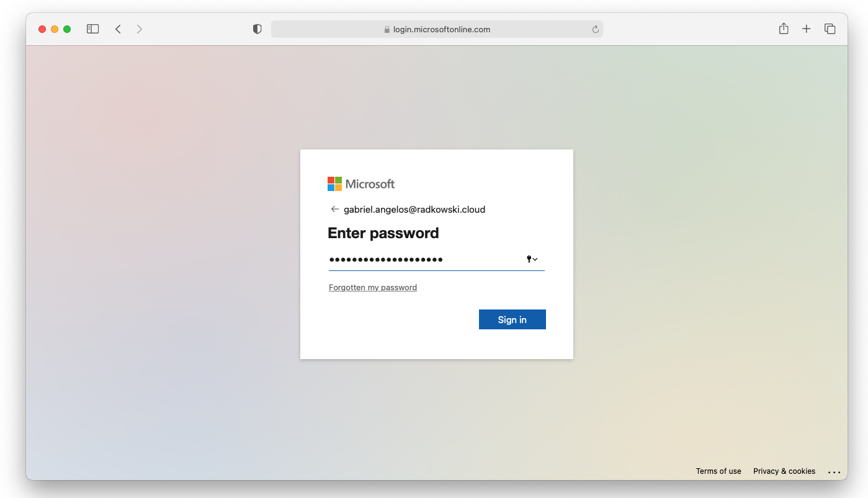
Task: Open a new tab with plus icon
Action: pos(806,29)
